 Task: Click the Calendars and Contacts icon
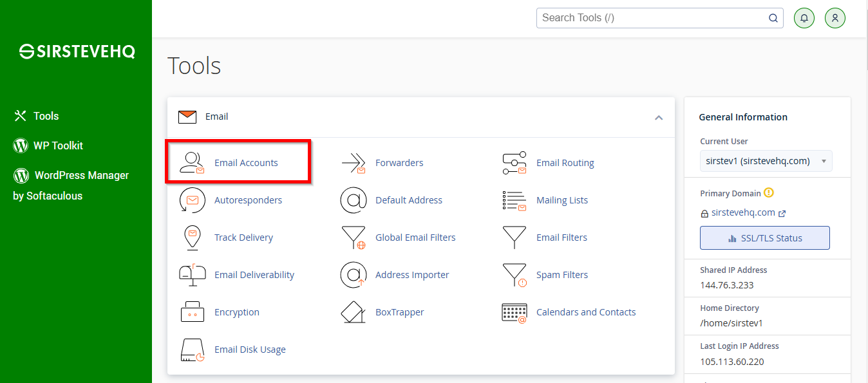point(514,312)
